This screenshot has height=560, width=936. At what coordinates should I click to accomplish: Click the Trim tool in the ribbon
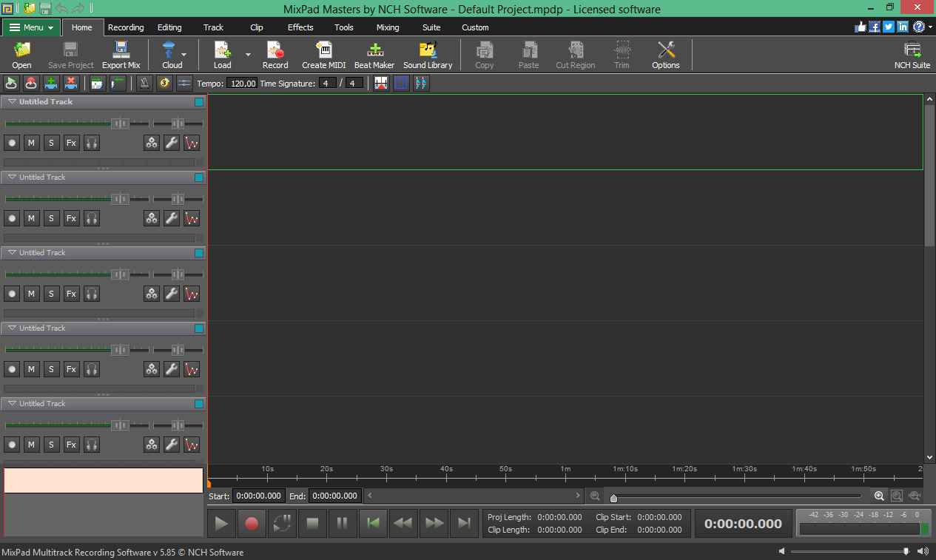(622, 55)
